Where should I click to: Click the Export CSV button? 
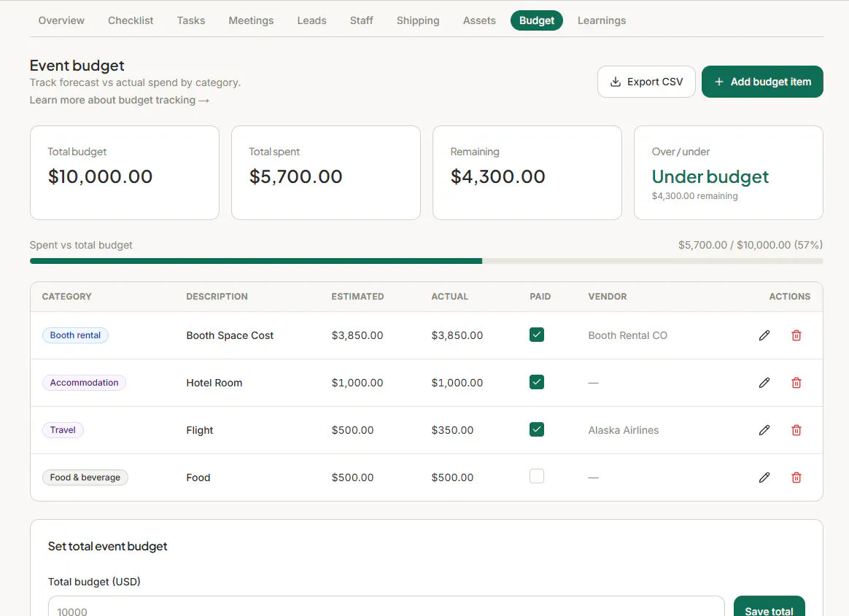pyautogui.click(x=646, y=82)
